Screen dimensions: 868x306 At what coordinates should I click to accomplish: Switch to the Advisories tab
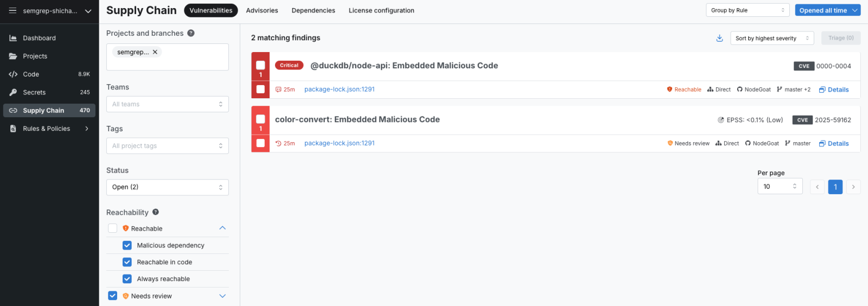click(262, 10)
